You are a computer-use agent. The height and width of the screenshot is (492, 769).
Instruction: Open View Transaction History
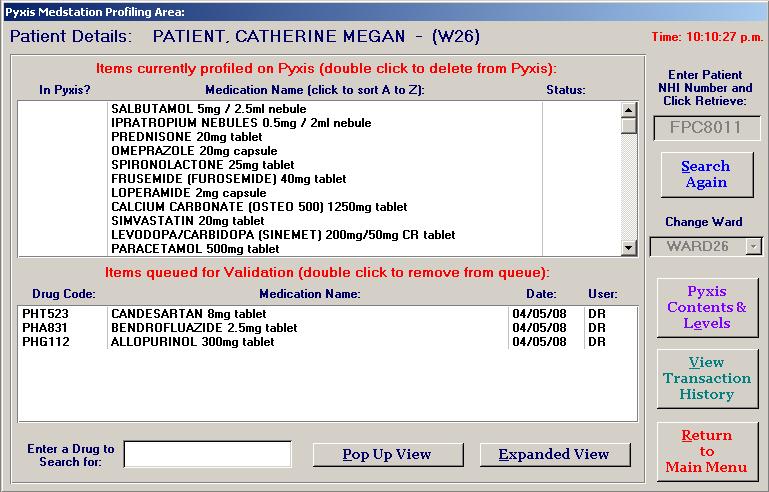coord(707,379)
